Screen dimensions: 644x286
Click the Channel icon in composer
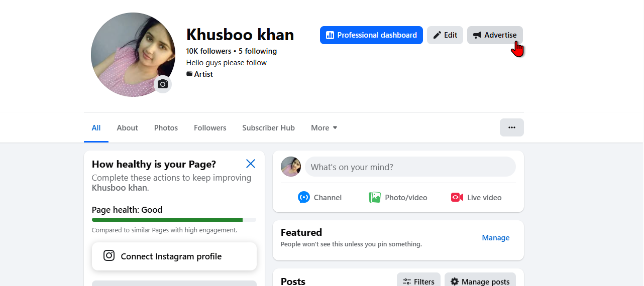point(304,197)
